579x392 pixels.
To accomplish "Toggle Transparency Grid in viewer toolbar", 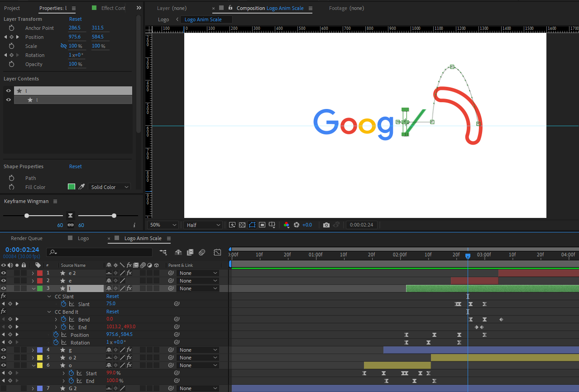I will (242, 225).
